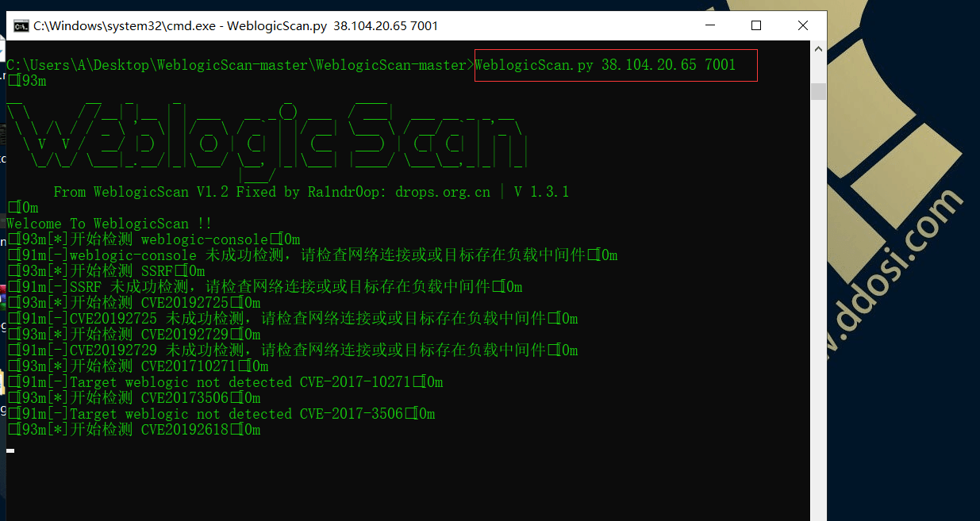Select the SSRF failed detection output line

pos(265,287)
